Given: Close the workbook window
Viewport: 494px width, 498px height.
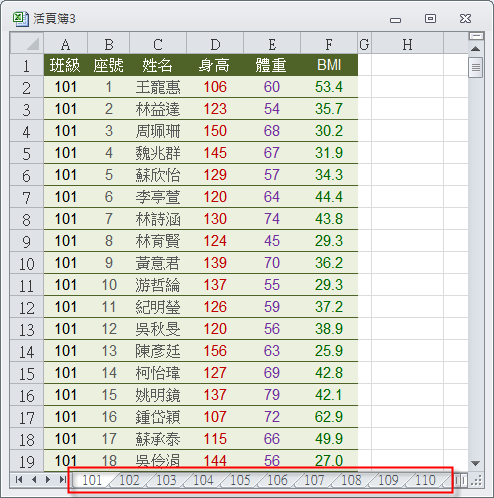Looking at the screenshot, I should (465, 19).
